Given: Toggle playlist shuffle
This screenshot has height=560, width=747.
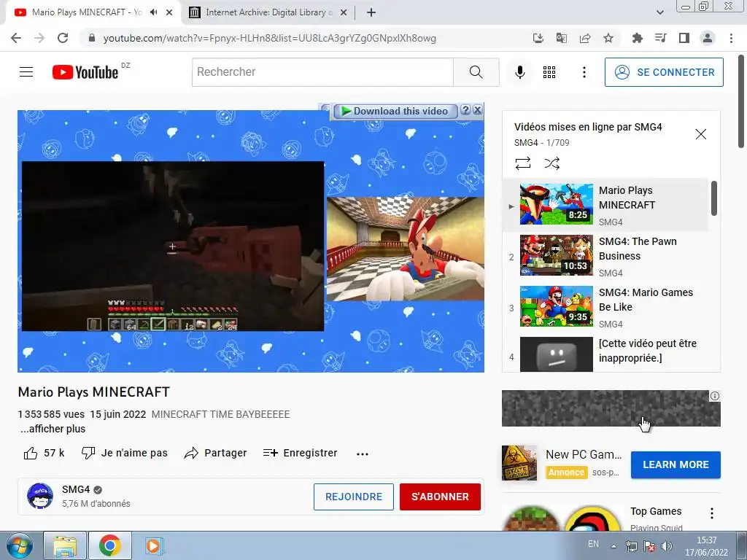Looking at the screenshot, I should pyautogui.click(x=551, y=163).
